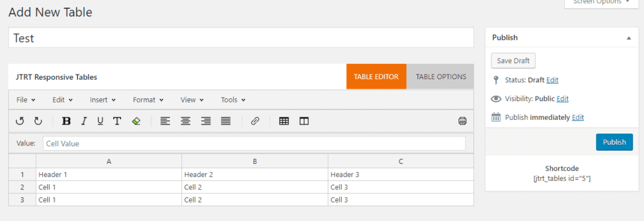
Task: Switch to the Table Options tab
Action: click(441, 77)
